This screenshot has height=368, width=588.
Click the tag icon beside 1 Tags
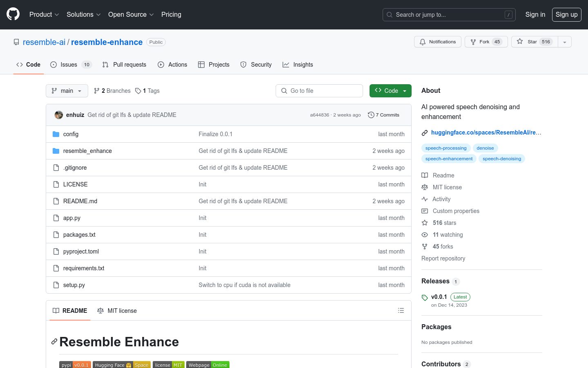point(138,91)
